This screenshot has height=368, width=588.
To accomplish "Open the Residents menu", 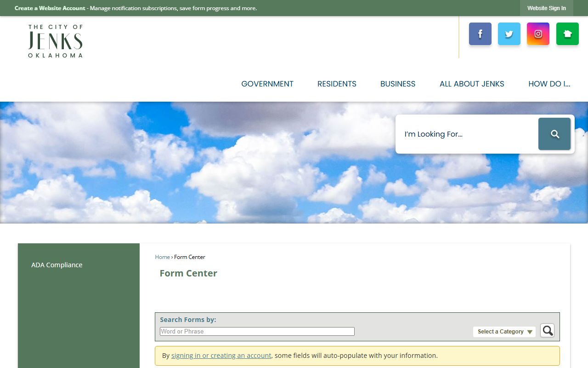I will point(337,84).
